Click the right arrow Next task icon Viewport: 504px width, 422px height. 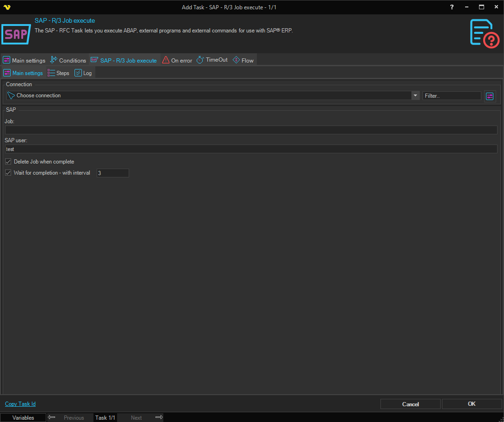159,417
